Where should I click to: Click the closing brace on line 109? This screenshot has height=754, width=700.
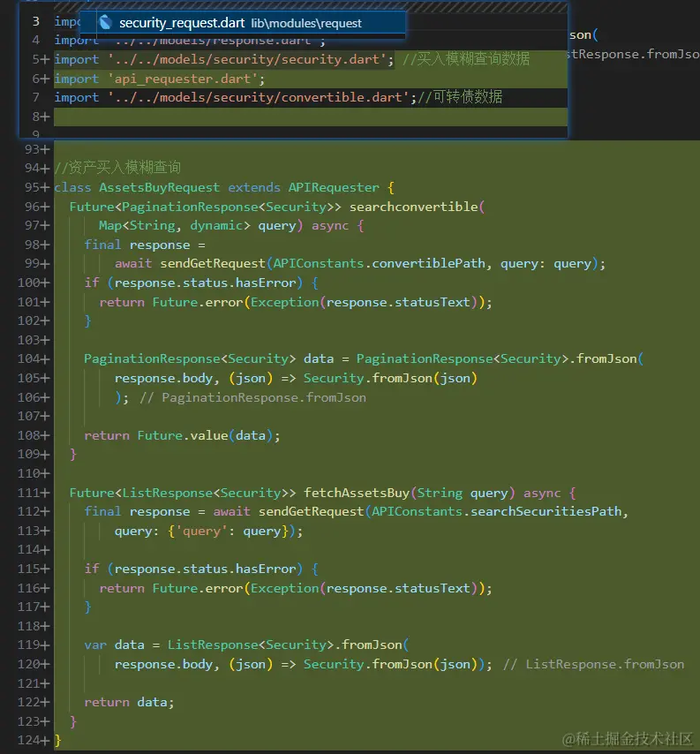coord(73,454)
